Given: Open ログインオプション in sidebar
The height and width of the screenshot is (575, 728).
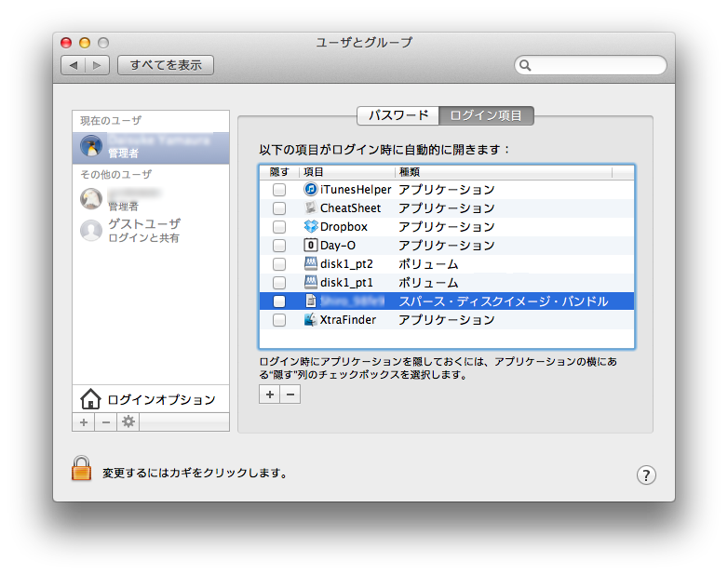Looking at the screenshot, I should (151, 399).
